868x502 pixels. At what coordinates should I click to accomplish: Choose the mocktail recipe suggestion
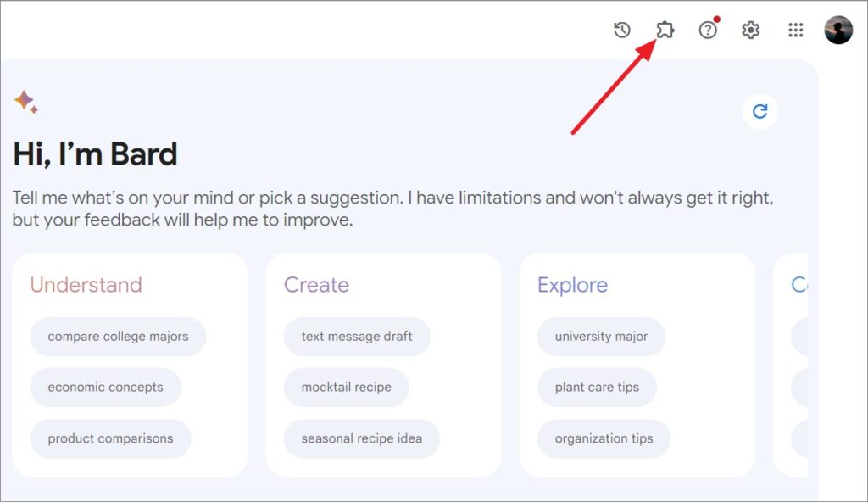[x=347, y=388]
